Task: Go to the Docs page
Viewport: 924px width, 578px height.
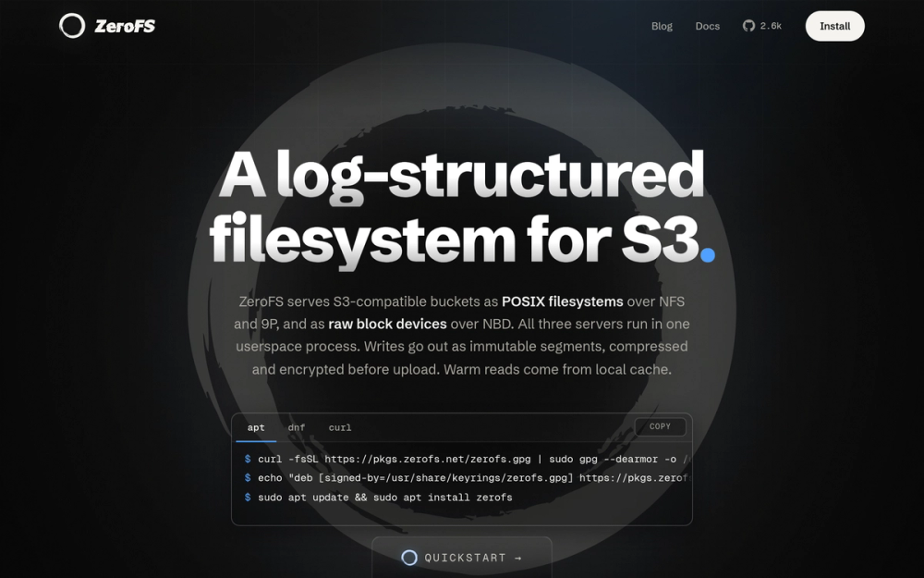Action: 707,26
